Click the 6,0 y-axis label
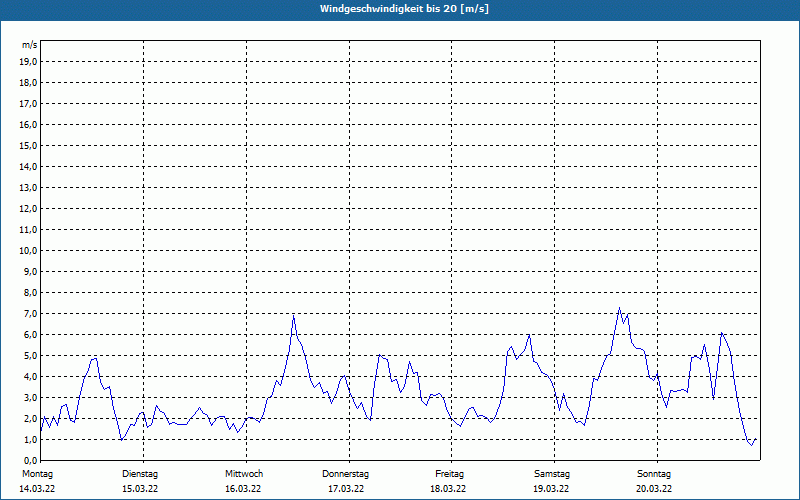800x500 pixels. click(30, 335)
